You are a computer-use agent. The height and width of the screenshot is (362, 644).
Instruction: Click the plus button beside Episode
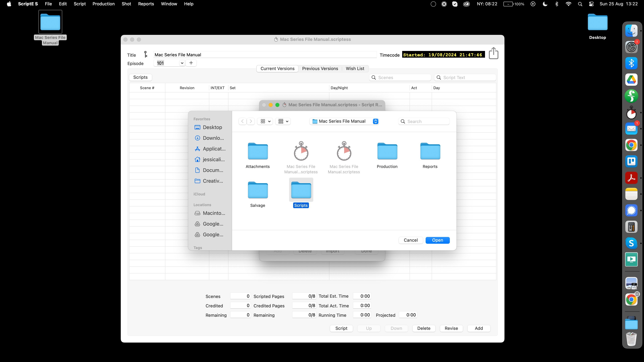click(191, 63)
